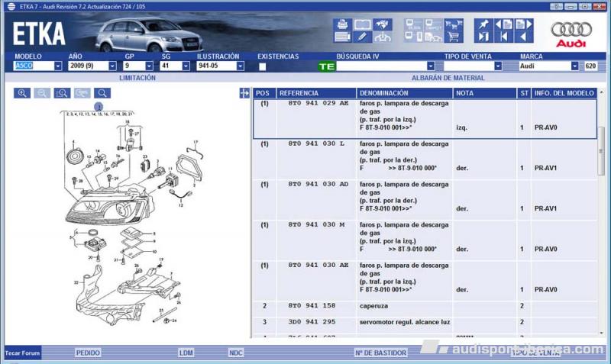Click the greyed monitor-and-phone icon
The height and width of the screenshot is (364, 611).
pyautogui.click(x=413, y=37)
